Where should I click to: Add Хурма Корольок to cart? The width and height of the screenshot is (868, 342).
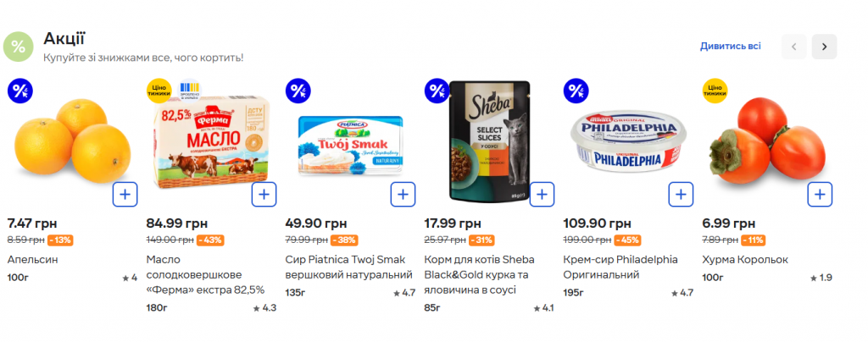(x=820, y=194)
